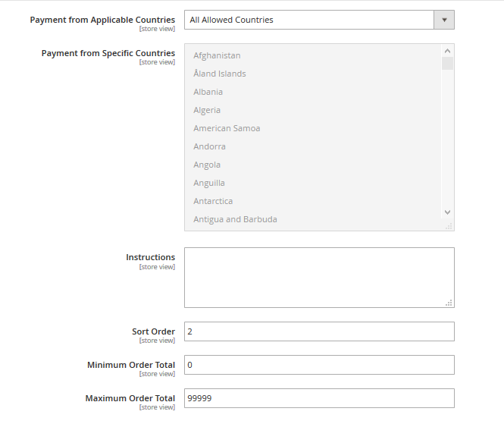Choose Andorra in the countries listbox
504x424 pixels.
(209, 146)
